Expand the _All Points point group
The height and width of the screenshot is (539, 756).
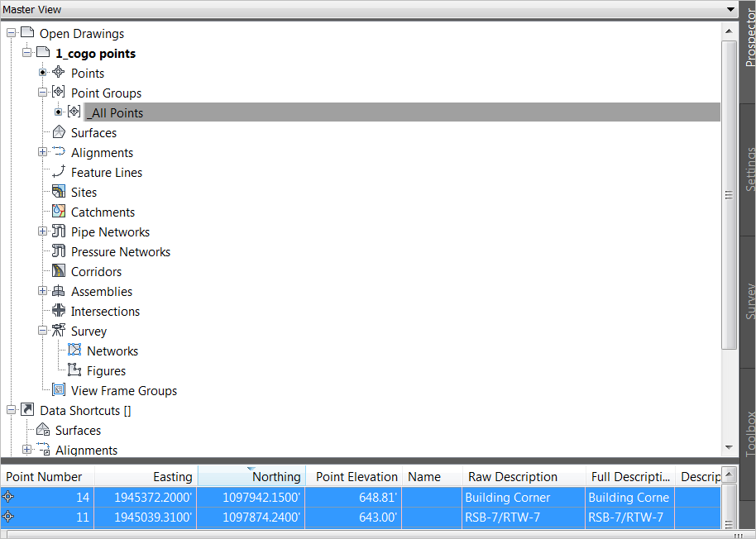56,112
